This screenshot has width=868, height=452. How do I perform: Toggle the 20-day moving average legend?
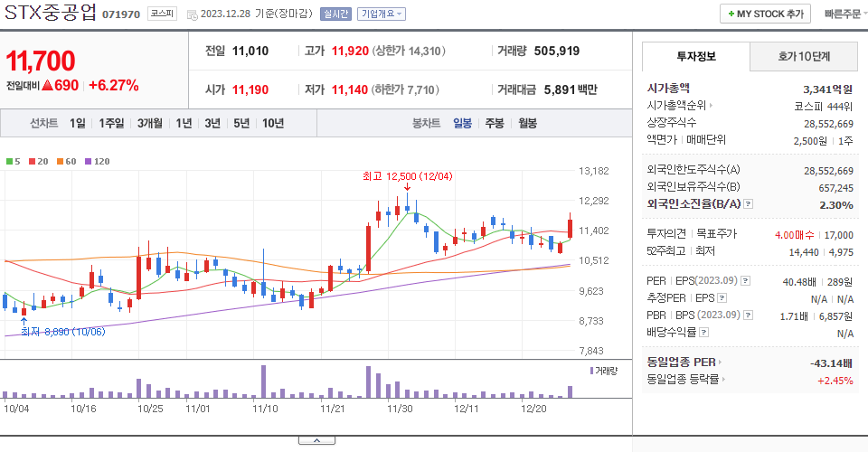38,162
